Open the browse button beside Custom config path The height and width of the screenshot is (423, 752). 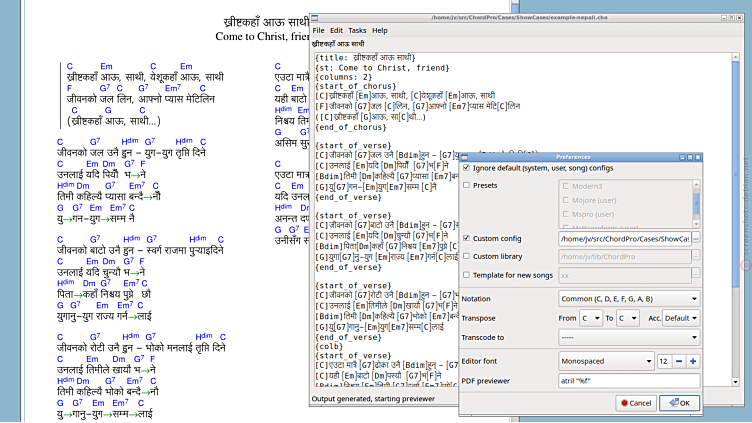pos(696,239)
